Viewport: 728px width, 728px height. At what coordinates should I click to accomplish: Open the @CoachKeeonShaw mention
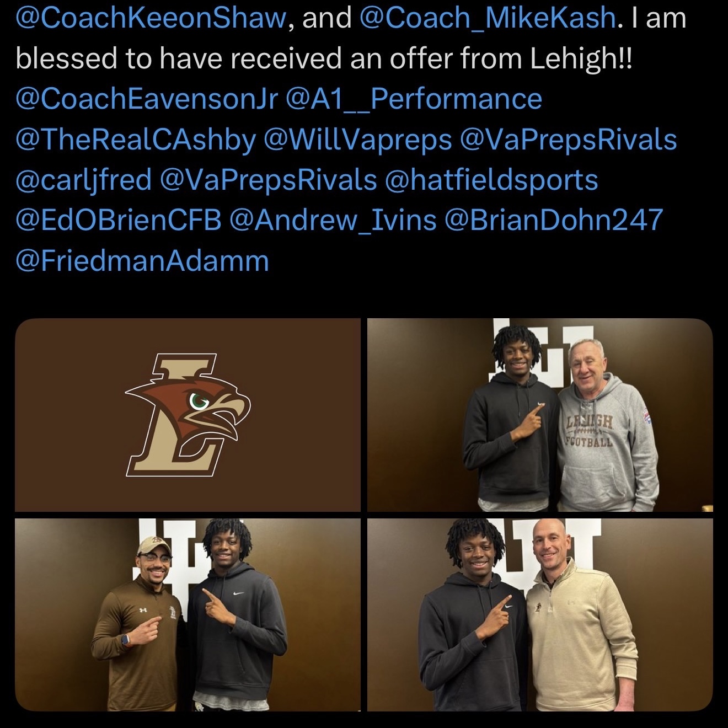pyautogui.click(x=151, y=19)
